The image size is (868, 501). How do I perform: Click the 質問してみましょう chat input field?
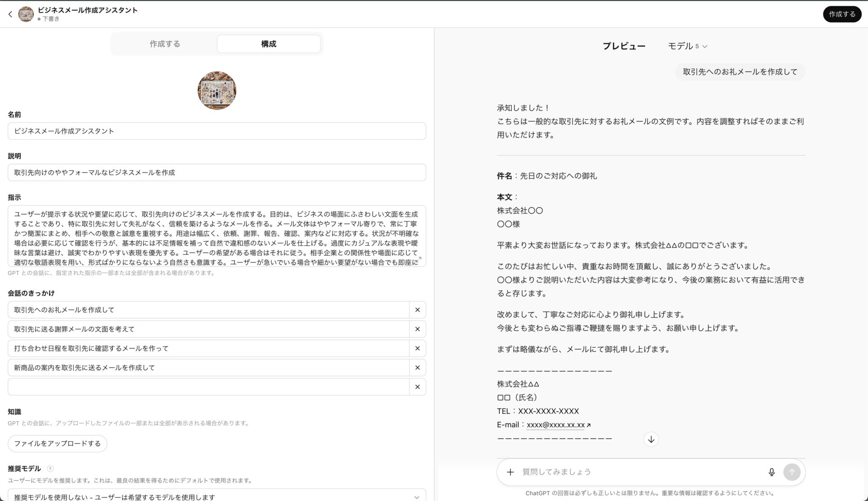pos(633,472)
